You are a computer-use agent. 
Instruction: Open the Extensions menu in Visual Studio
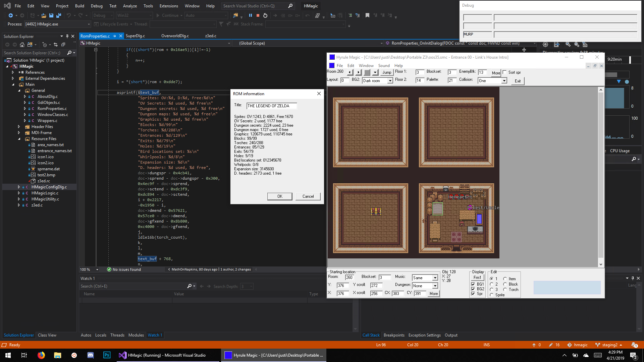coord(169,6)
